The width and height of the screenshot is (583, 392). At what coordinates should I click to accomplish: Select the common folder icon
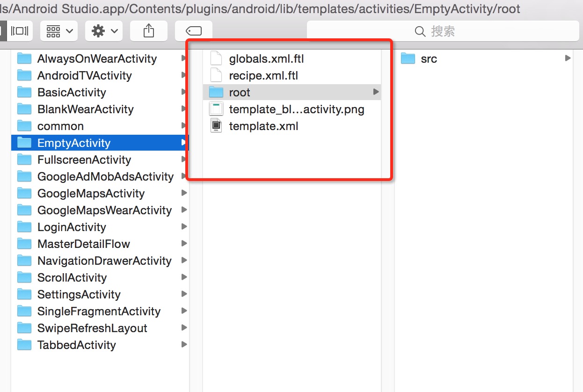(x=24, y=126)
